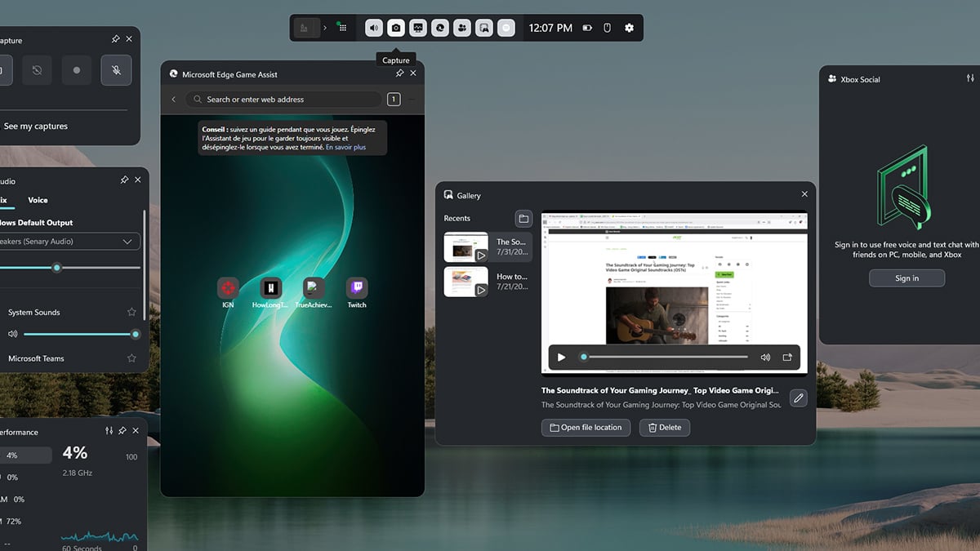Expand the Game Bar chevron arrow

click(324, 28)
